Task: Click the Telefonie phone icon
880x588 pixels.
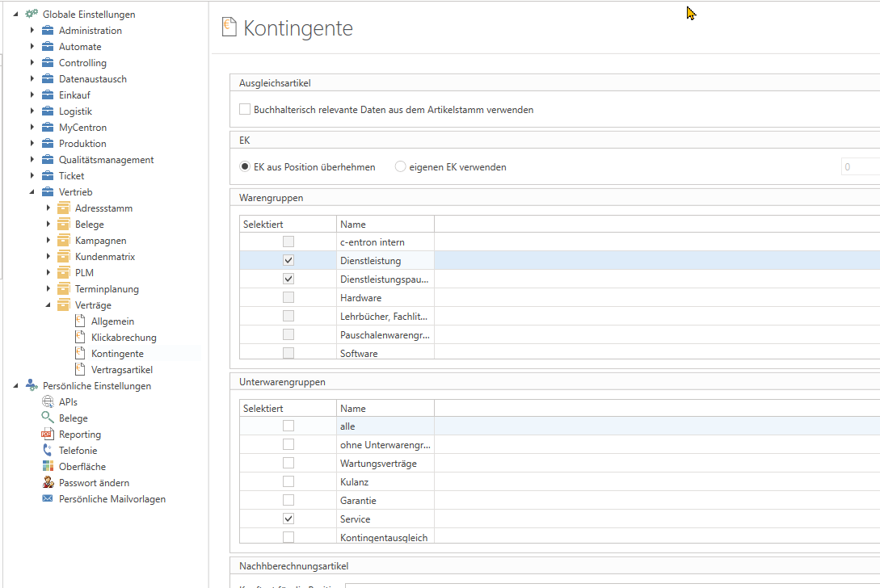Action: (48, 451)
